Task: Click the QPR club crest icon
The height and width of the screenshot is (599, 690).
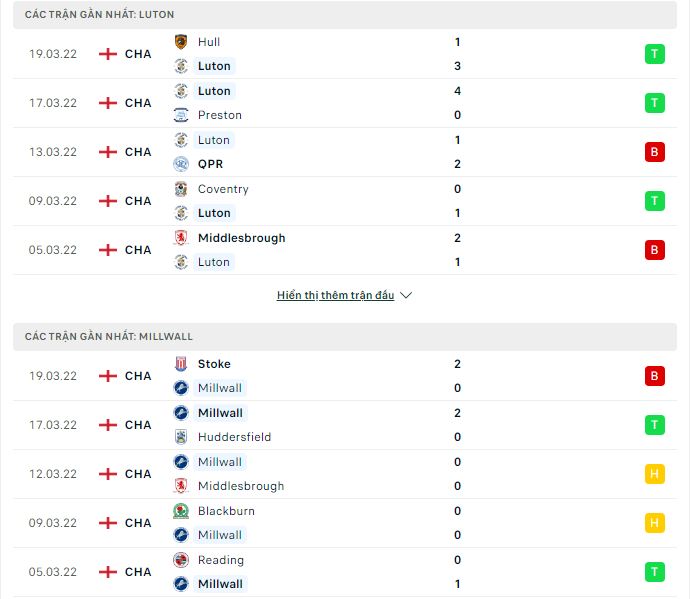Action: coord(181,164)
